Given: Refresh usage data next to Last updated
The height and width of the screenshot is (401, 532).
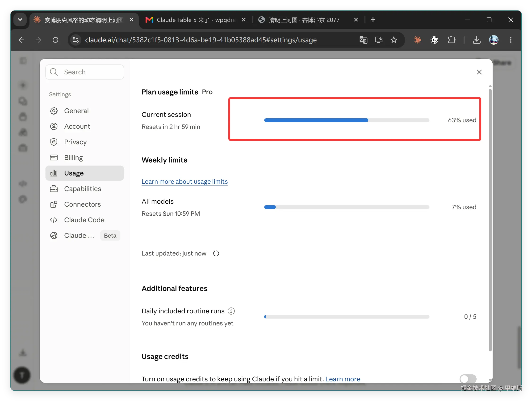Looking at the screenshot, I should coord(216,253).
